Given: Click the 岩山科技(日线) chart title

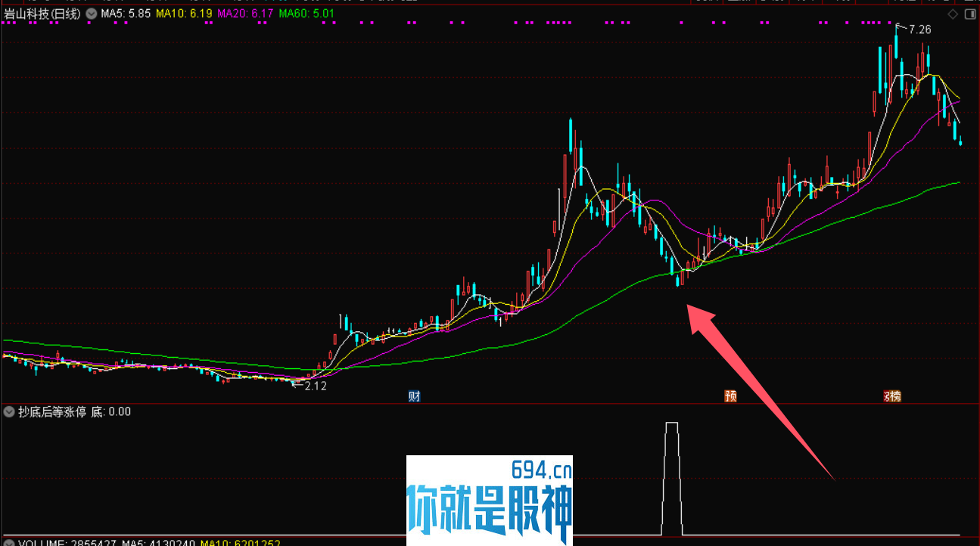Looking at the screenshot, I should pyautogui.click(x=42, y=14).
